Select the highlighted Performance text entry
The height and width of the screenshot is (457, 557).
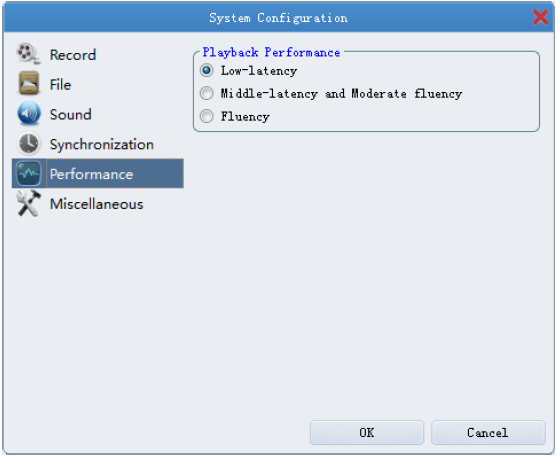pos(91,174)
